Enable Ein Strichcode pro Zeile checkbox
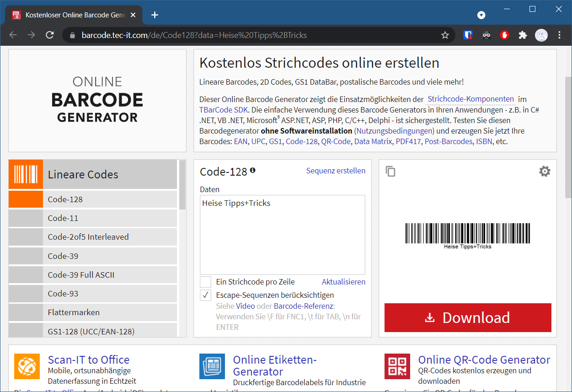Image resolution: width=572 pixels, height=392 pixels. coord(206,282)
